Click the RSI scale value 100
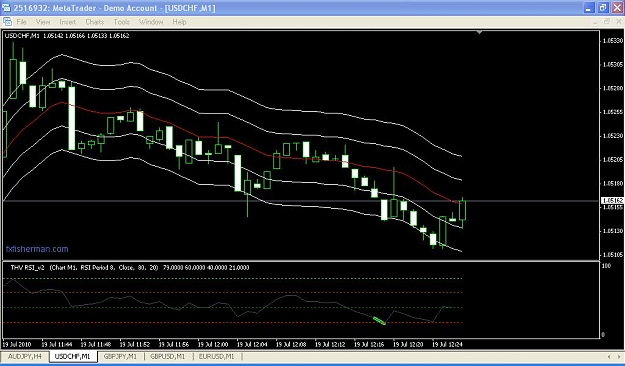Viewport: 625px width, 366px height. click(x=606, y=266)
